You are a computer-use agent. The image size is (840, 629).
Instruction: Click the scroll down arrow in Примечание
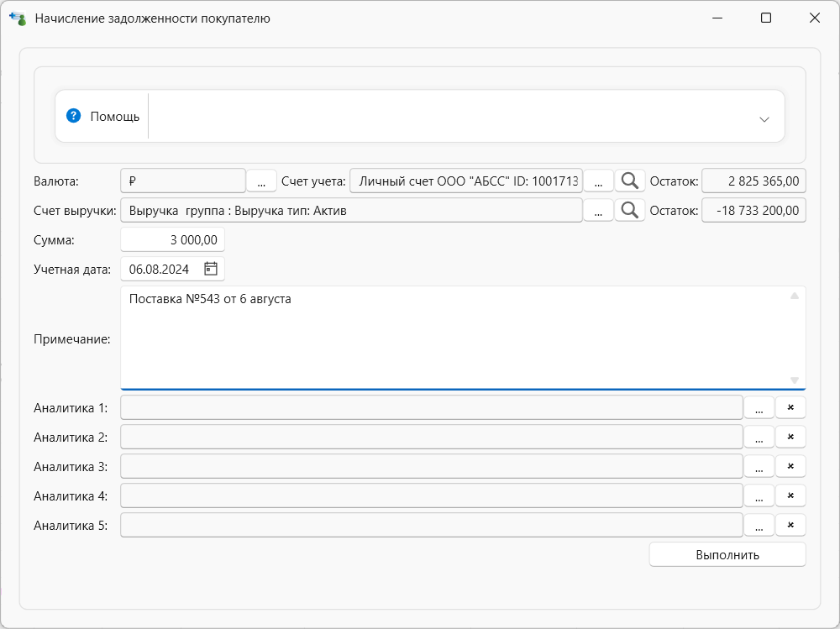pos(795,380)
